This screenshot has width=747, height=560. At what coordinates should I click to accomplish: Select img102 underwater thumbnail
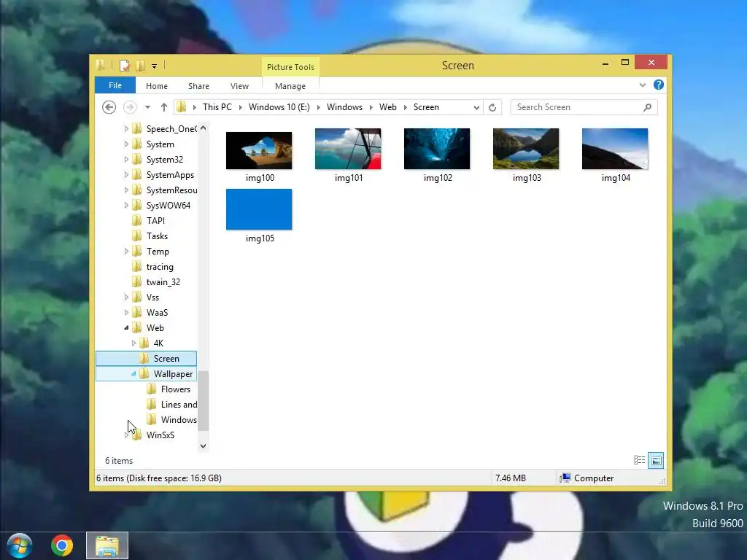coord(437,149)
